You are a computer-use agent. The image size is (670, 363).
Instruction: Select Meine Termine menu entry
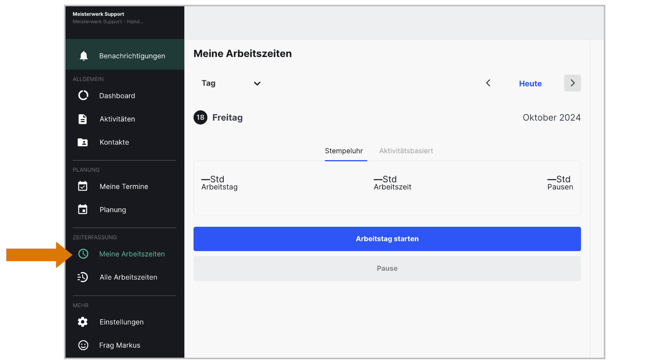point(125,187)
